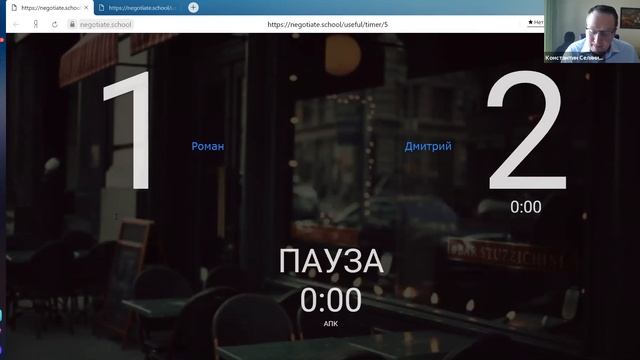Click the АПК label under timer
Screen dimensions: 640x360
[331, 324]
